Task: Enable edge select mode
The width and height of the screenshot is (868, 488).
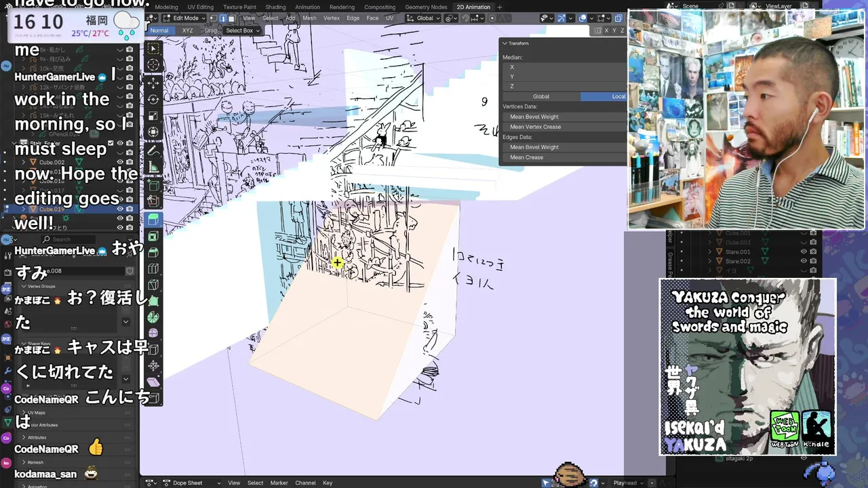Action: 222,18
